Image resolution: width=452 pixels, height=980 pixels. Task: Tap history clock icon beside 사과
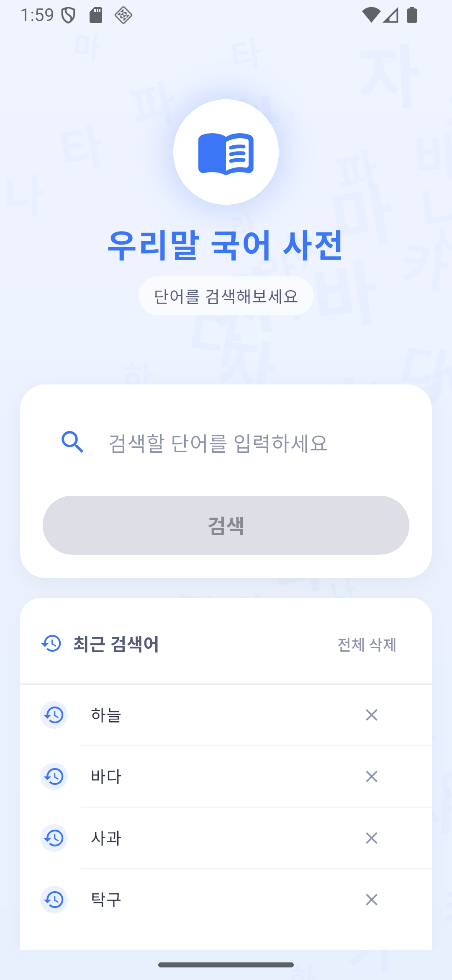[x=54, y=838]
